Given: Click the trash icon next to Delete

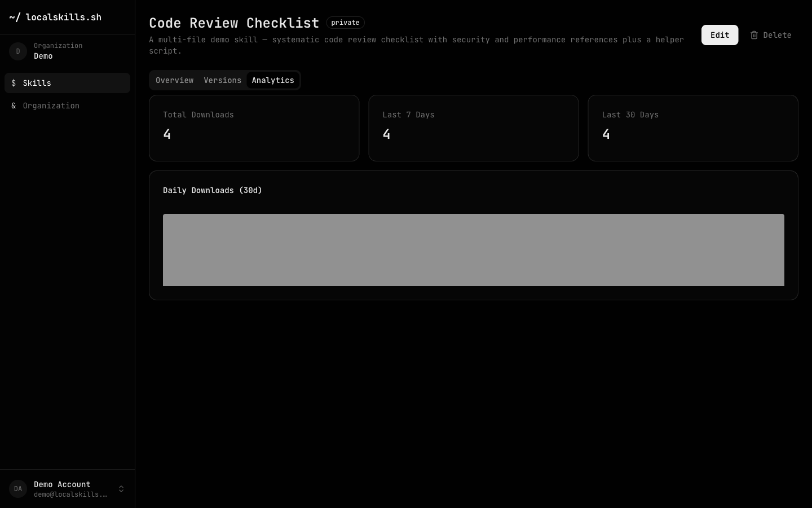Looking at the screenshot, I should pyautogui.click(x=754, y=35).
